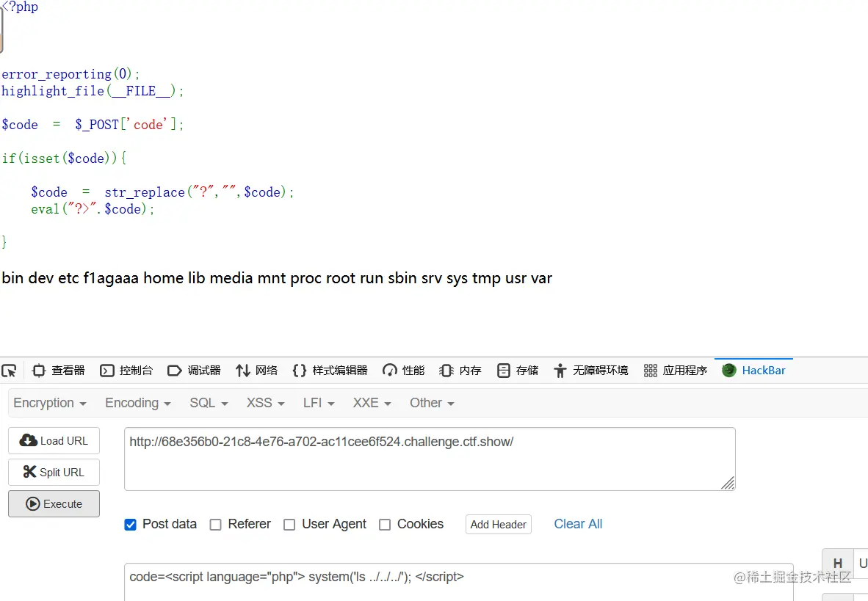
Task: Open the 调试器 debugger tab
Action: click(195, 371)
